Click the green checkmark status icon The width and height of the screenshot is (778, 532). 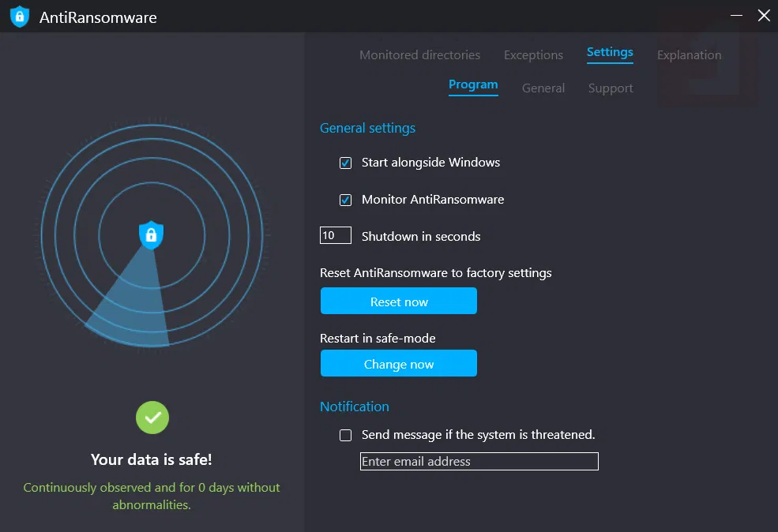coord(152,417)
